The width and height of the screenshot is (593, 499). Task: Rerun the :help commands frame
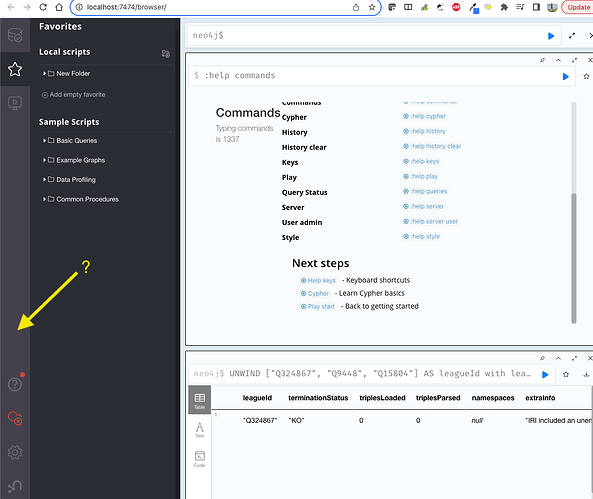click(x=565, y=76)
